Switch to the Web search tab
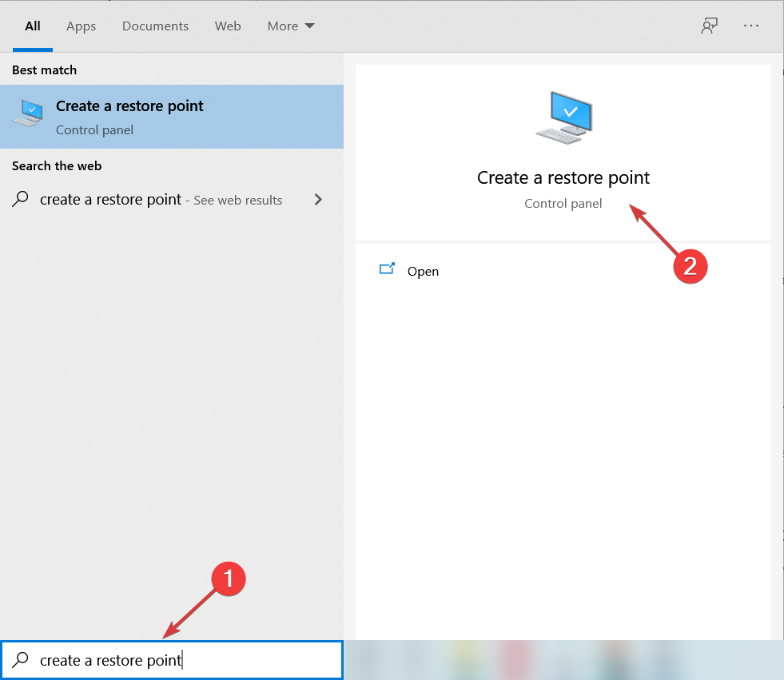The image size is (784, 680). click(228, 26)
